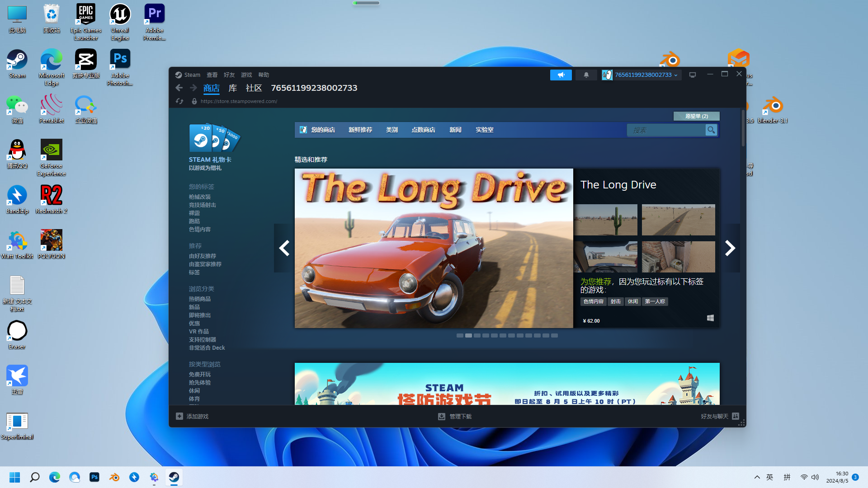
Task: Toggle the 英 input language indicator
Action: coord(770,477)
